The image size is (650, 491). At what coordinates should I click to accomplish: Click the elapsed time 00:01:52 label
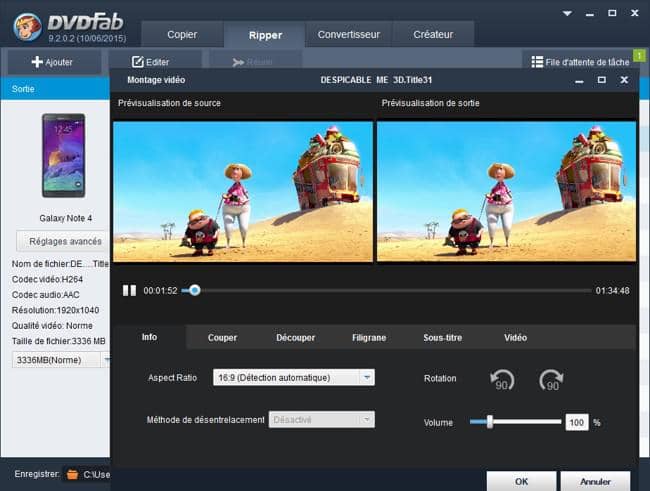[160, 291]
